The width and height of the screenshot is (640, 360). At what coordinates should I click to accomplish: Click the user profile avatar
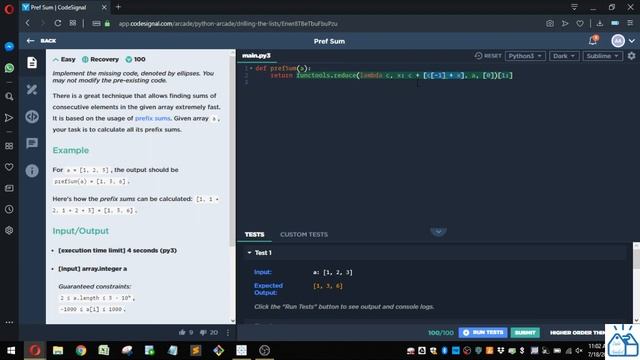click(x=618, y=41)
